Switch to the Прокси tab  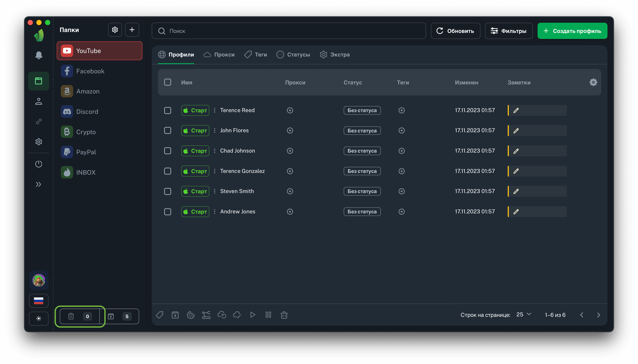pyautogui.click(x=219, y=55)
